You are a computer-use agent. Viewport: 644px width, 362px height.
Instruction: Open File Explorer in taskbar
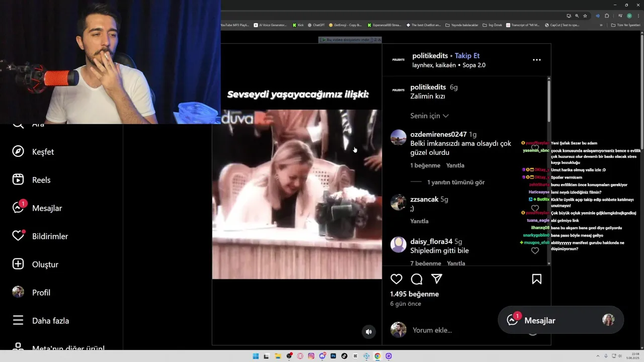[278, 356]
